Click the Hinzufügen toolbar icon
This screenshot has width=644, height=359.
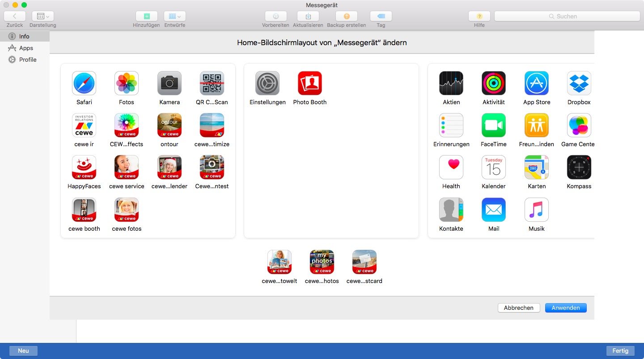point(147,16)
